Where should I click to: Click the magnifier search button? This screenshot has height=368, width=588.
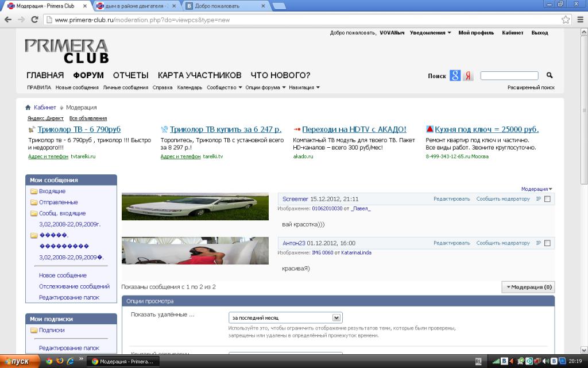point(550,75)
